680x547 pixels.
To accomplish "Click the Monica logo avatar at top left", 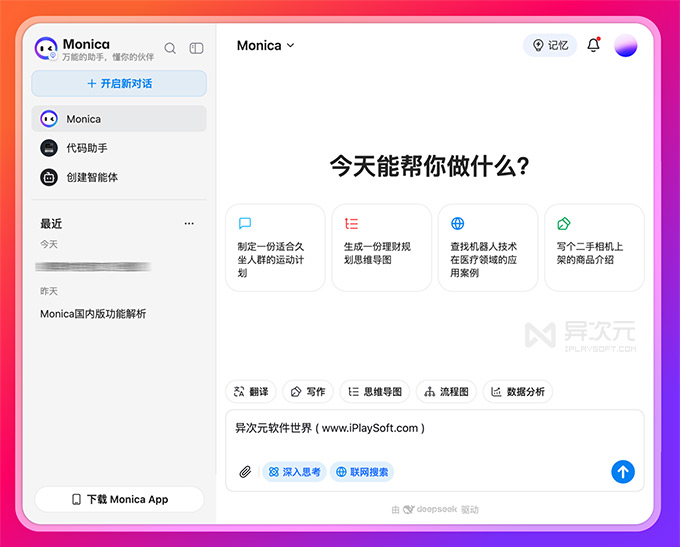I will pyautogui.click(x=46, y=48).
